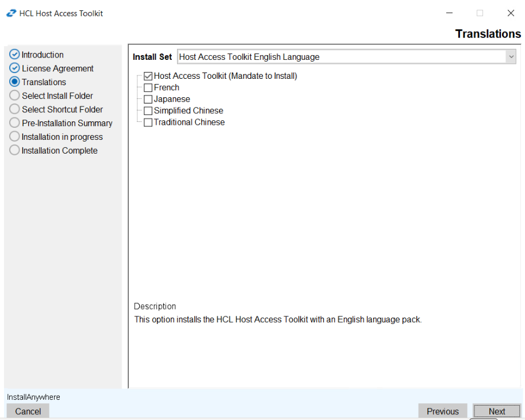Image resolution: width=525 pixels, height=420 pixels.
Task: Click the Installation Complete label
Action: (60, 151)
